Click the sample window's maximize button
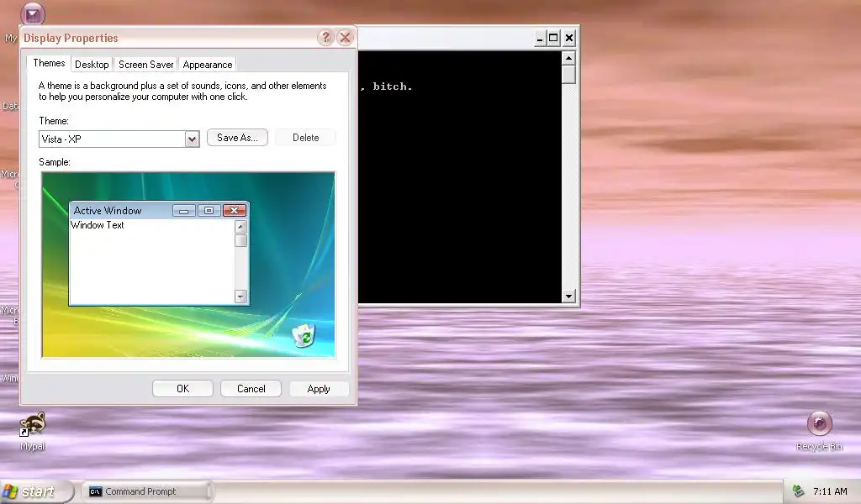The width and height of the screenshot is (861, 504). pos(209,211)
